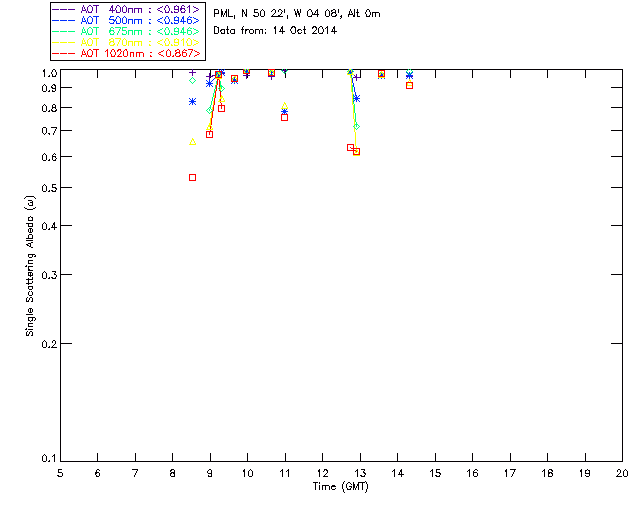This screenshot has width=640, height=512.
Task: Click the x-axis tick label '7'
Action: tap(135, 473)
